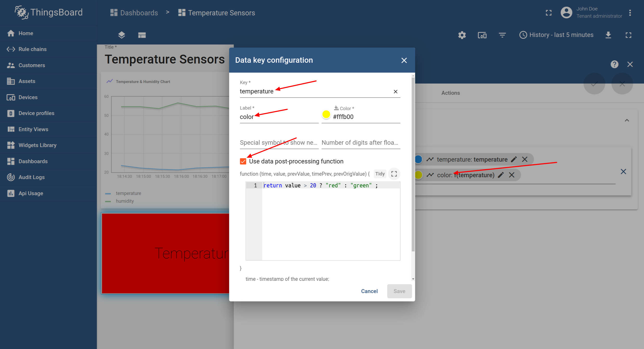644x349 pixels.
Task: Pick a new color with the yellow swatch
Action: tap(326, 114)
